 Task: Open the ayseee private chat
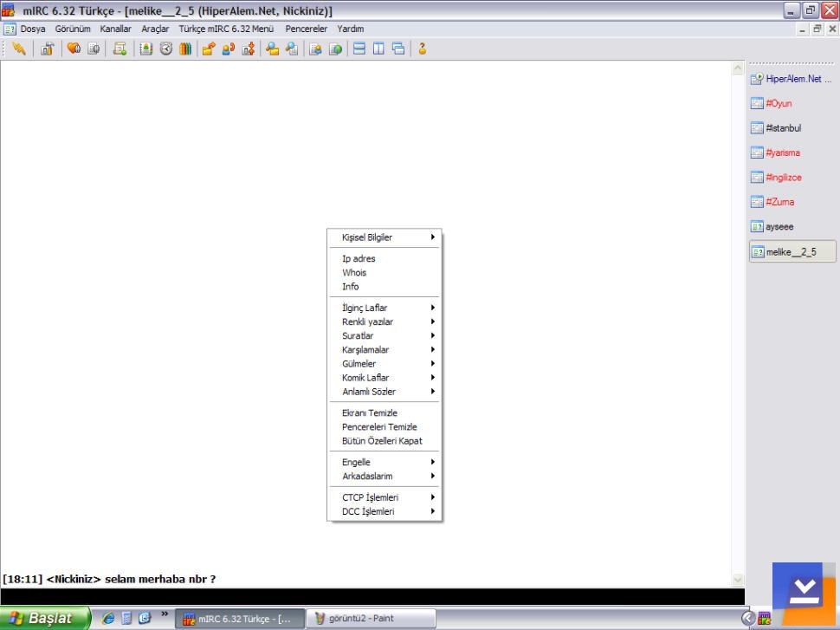pyautogui.click(x=792, y=227)
